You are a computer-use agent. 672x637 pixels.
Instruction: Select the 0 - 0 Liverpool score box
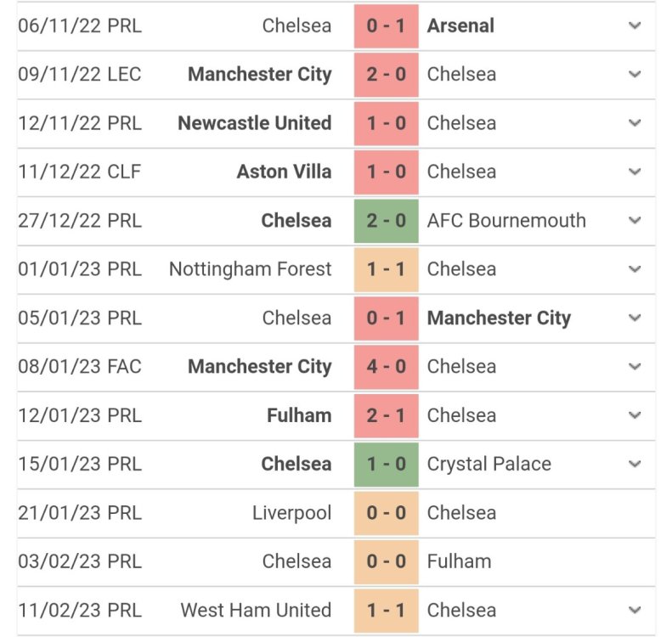click(x=387, y=513)
